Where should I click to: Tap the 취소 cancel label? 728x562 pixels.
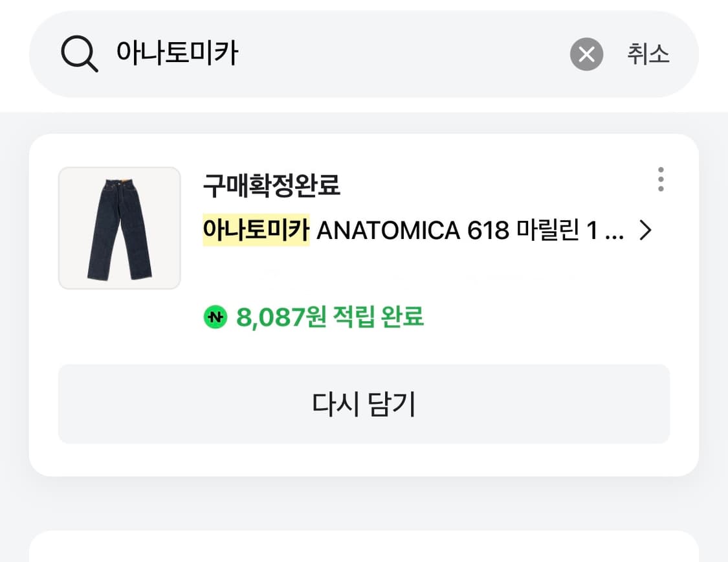click(648, 54)
